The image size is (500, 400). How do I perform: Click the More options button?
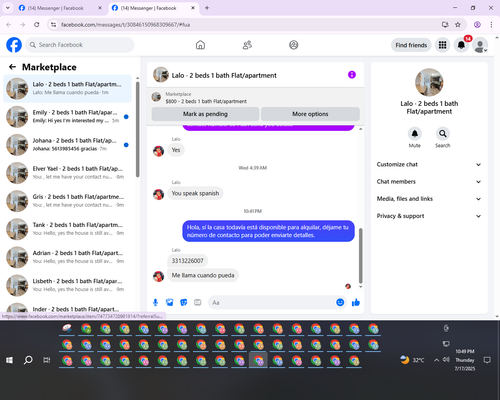310,114
